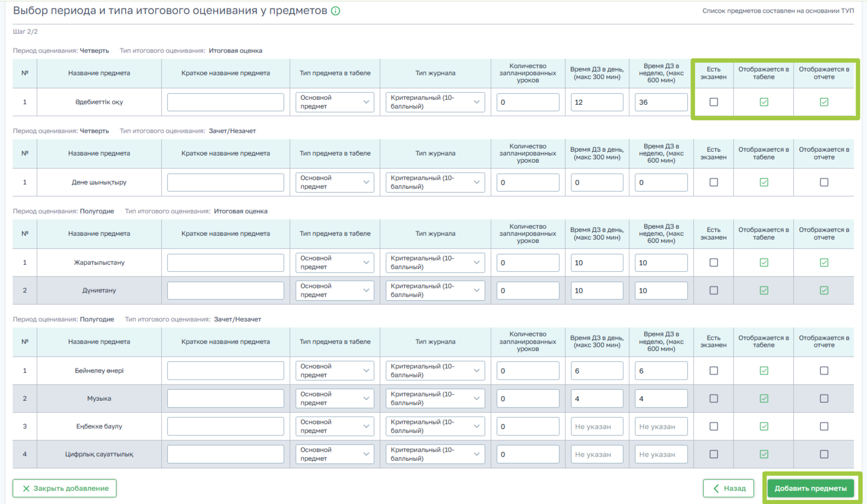Open Тип журнала dropdown for Бейнелеу өнері
Screen dimensions: 867x504
point(435,371)
